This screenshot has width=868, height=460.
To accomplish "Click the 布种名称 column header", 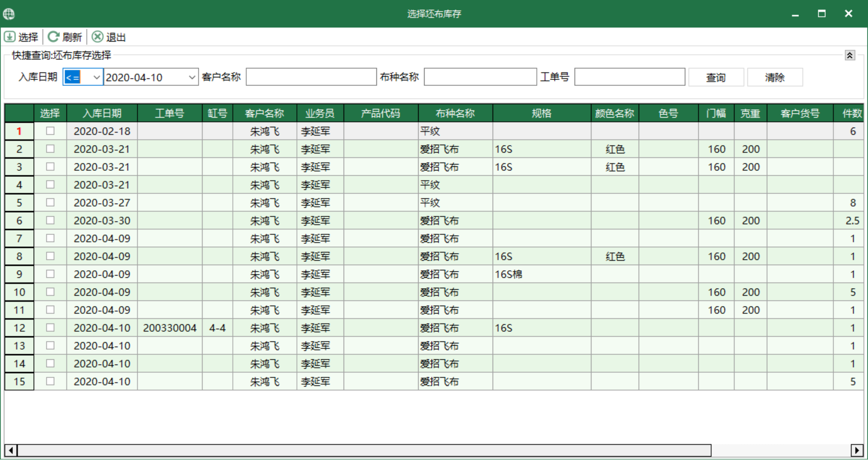I will pyautogui.click(x=455, y=113).
